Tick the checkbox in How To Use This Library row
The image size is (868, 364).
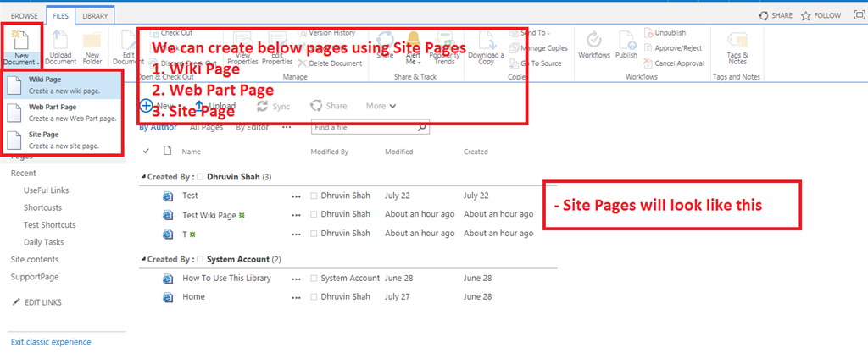click(x=314, y=279)
